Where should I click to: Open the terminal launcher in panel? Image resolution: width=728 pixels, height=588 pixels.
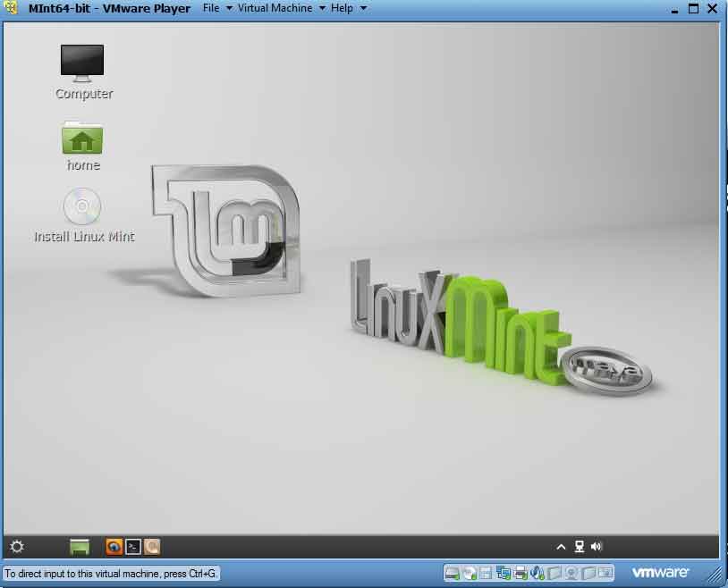(132, 547)
